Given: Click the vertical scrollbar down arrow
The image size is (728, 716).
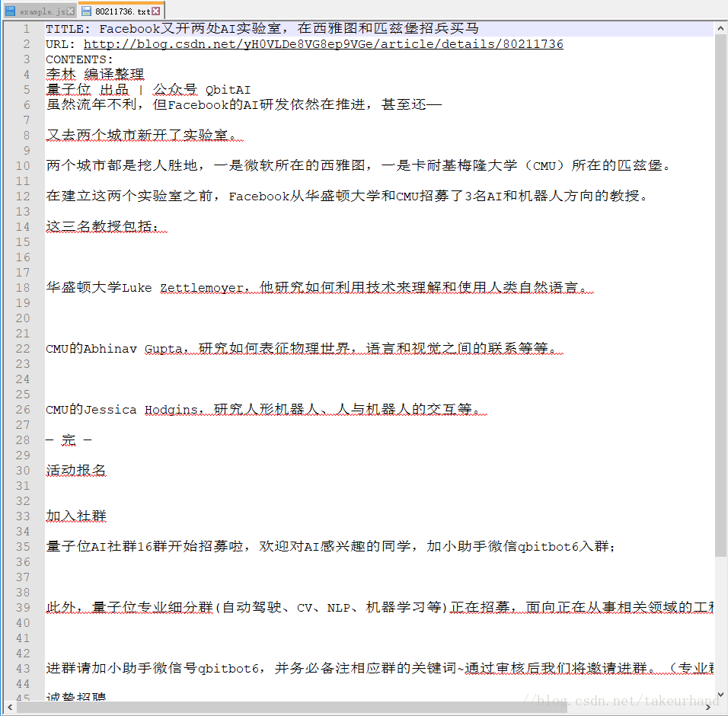Looking at the screenshot, I should tap(720, 695).
